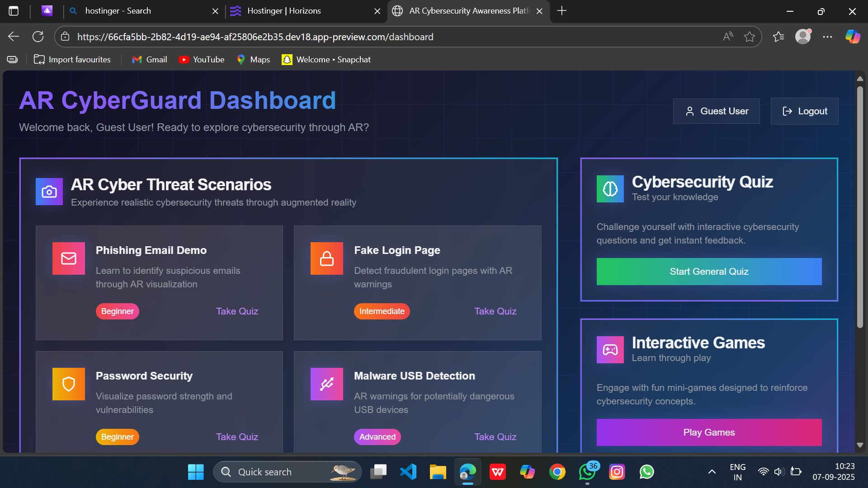The height and width of the screenshot is (488, 868).
Task: Expand hidden system tray icons chevron
Action: [712, 472]
